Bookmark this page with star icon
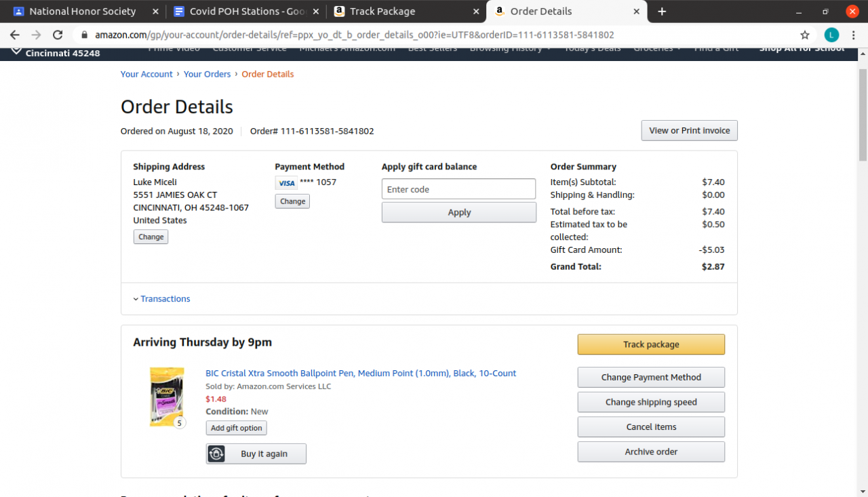 [x=805, y=35]
